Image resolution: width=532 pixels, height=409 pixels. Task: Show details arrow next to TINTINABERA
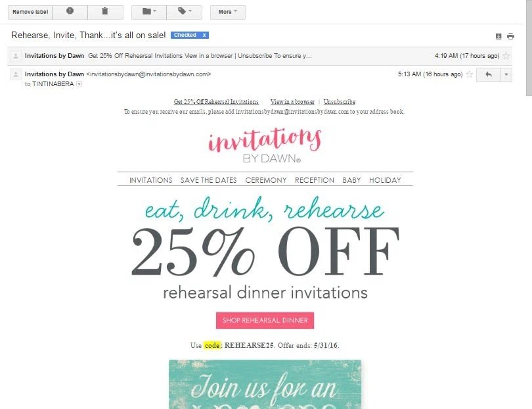79,84
